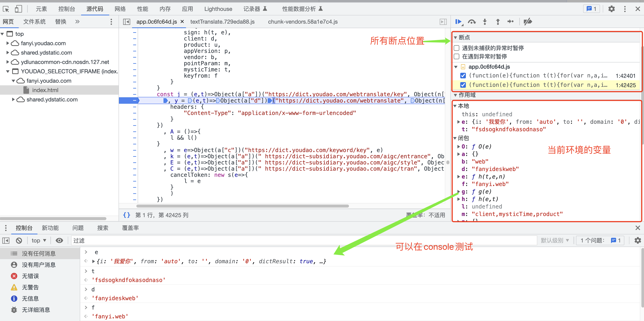Image resolution: width=644 pixels, height=321 pixels.
Task: Expand ydlunacommon-cdn.nosdn.127.net node
Action: [7, 62]
